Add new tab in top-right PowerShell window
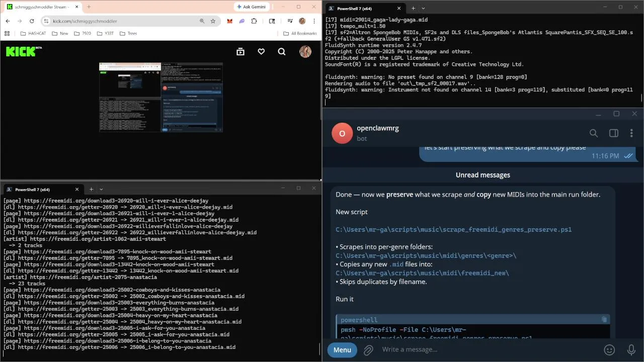Viewport: 644px width, 362px height. [x=413, y=9]
